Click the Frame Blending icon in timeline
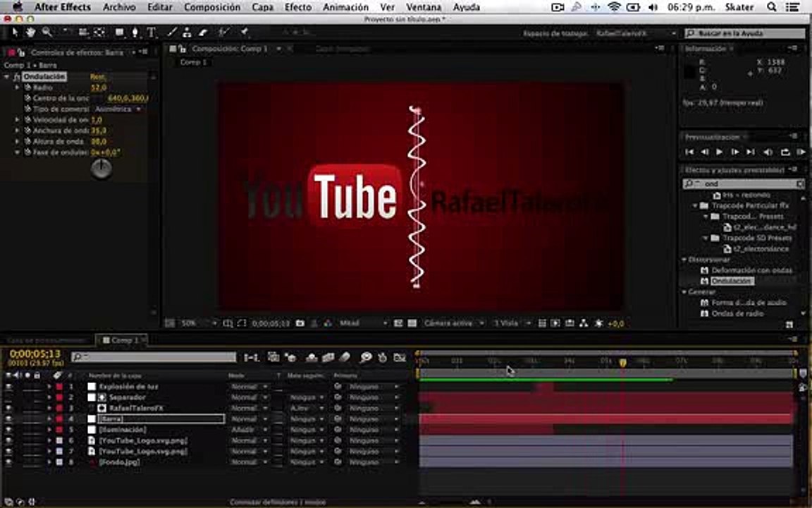 (x=328, y=357)
